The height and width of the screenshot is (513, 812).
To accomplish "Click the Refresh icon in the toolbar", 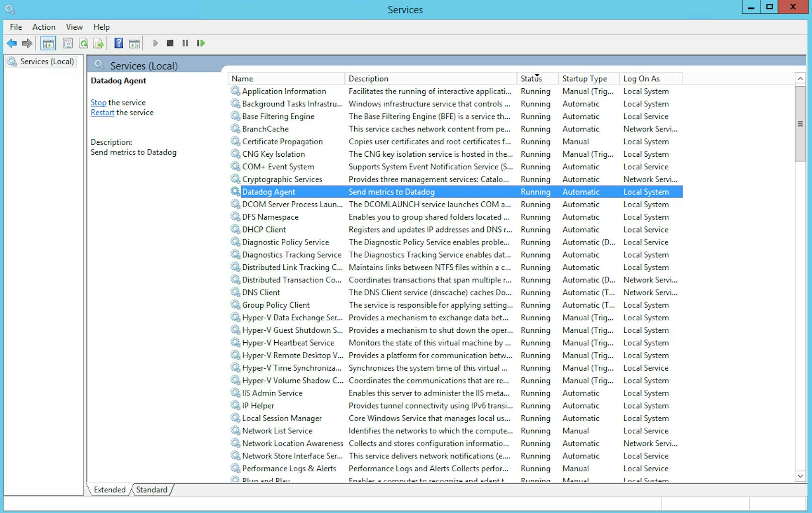I will click(83, 43).
